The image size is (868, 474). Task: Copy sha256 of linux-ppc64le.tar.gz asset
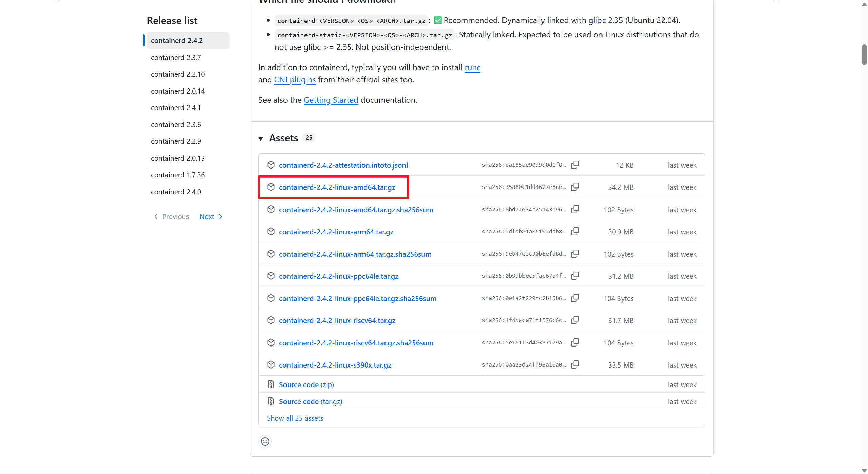coord(575,276)
